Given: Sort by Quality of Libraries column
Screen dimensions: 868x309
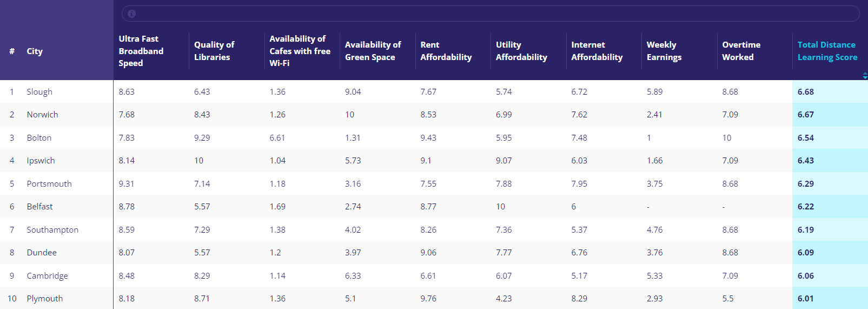Looking at the screenshot, I should point(214,51).
